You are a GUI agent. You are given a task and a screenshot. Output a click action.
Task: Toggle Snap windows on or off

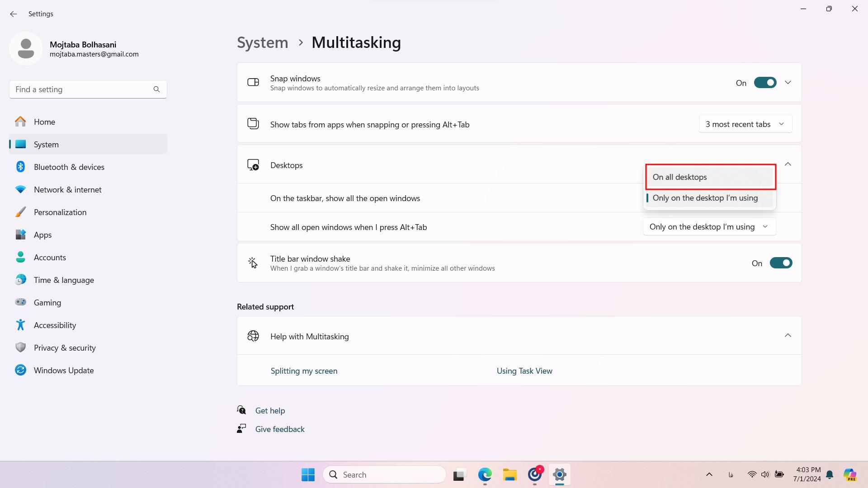[765, 82]
